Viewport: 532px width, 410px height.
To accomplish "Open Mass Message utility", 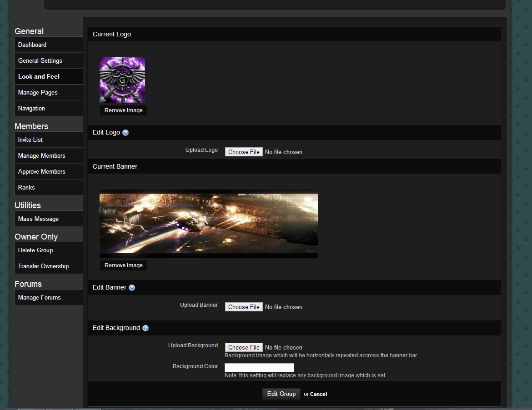I will tap(49, 219).
